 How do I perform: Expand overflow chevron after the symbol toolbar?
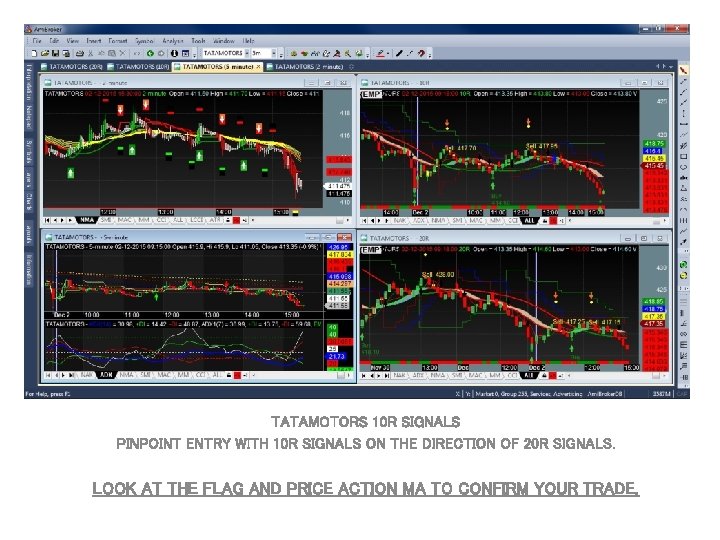(x=281, y=55)
